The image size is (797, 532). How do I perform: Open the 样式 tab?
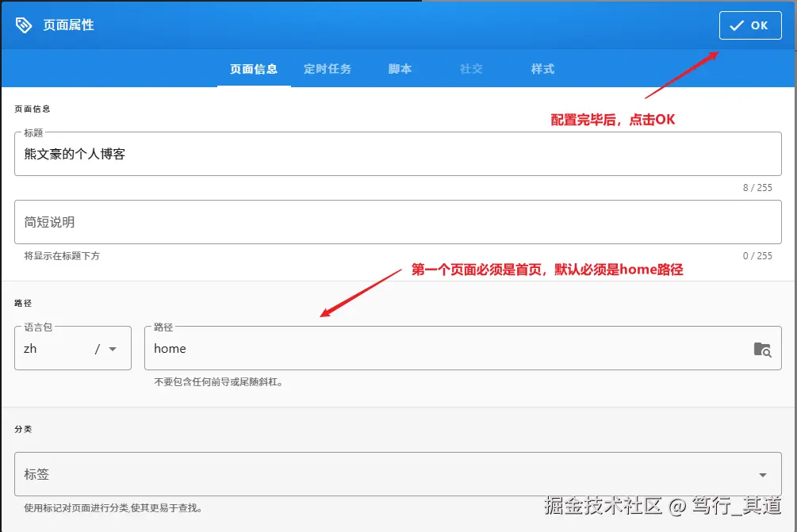click(x=542, y=68)
